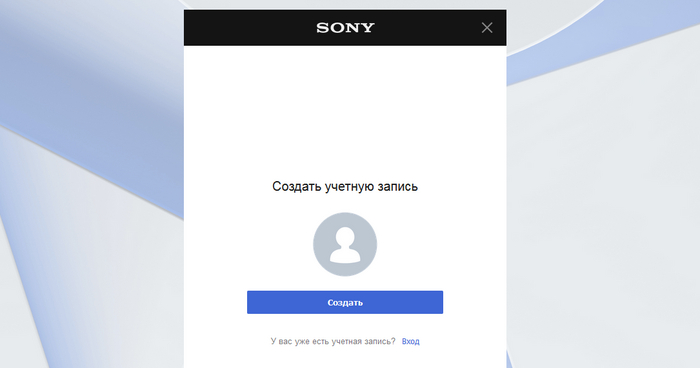Click the cross icon beside SONY logo
Screen dimensions: 700x368
click(x=487, y=28)
